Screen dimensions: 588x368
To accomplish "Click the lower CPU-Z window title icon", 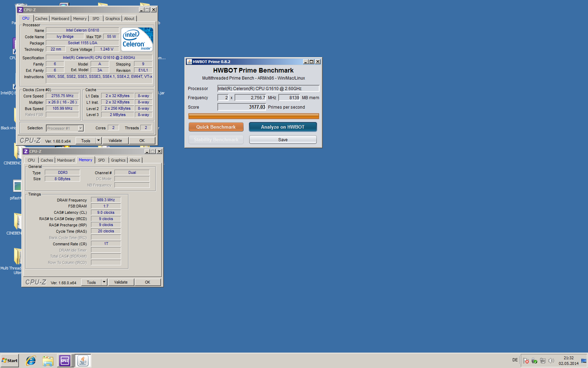I will [x=26, y=151].
